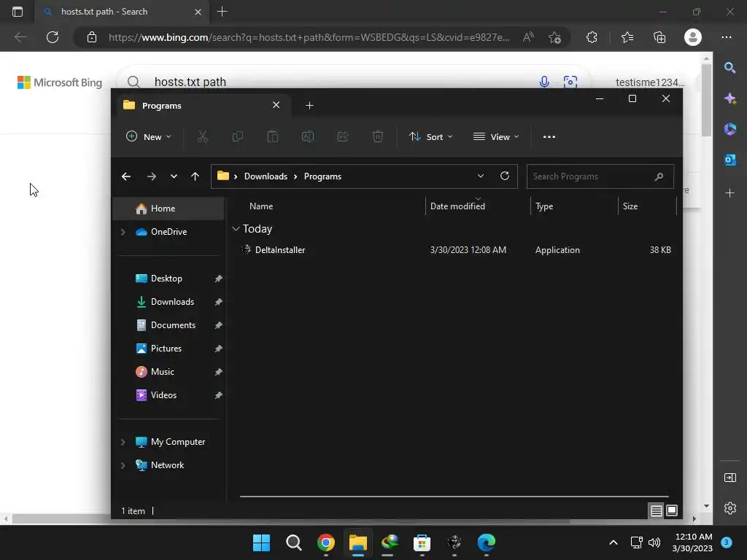Open recent locations dropdown arrow

[174, 176]
